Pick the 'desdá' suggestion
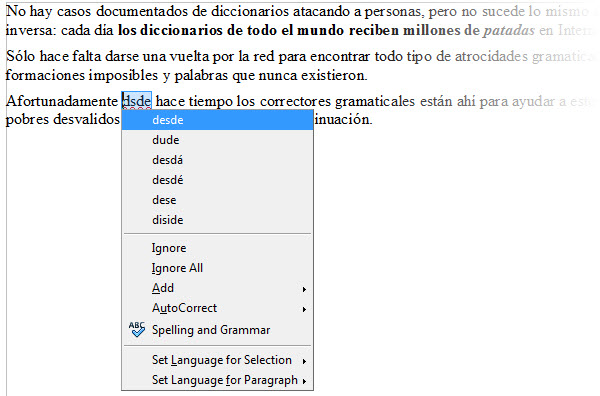The width and height of the screenshot is (600, 396). click(217, 160)
